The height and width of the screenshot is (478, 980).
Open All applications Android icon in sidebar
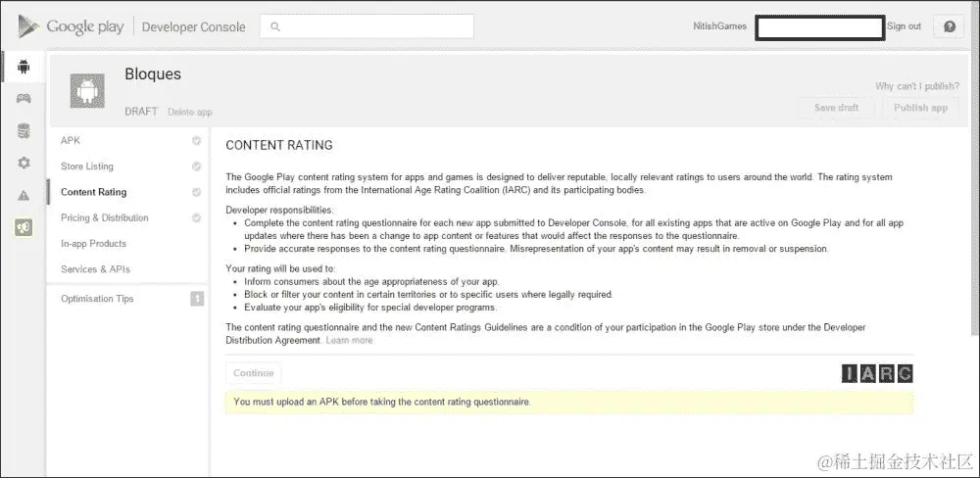24,67
